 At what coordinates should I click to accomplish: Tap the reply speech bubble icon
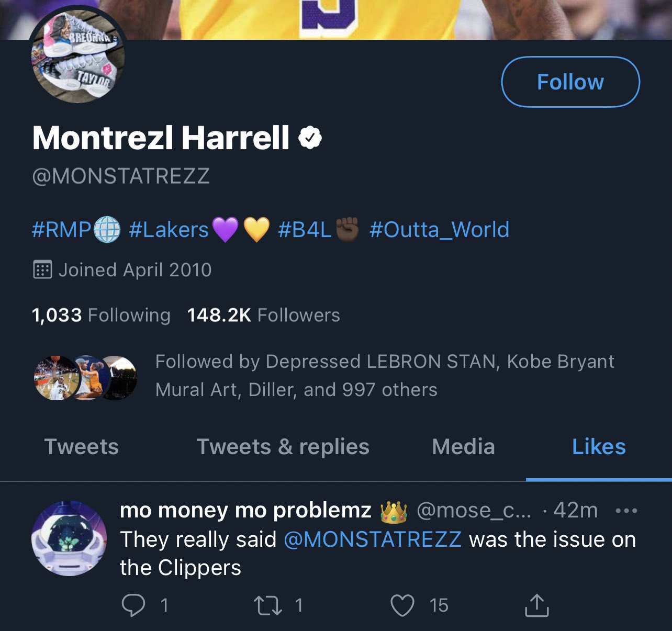click(133, 605)
